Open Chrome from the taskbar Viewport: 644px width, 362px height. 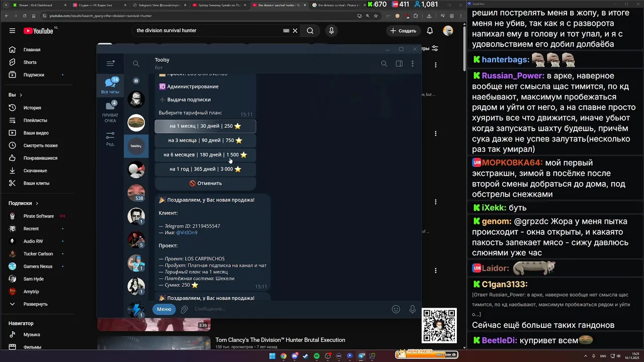[x=284, y=356]
